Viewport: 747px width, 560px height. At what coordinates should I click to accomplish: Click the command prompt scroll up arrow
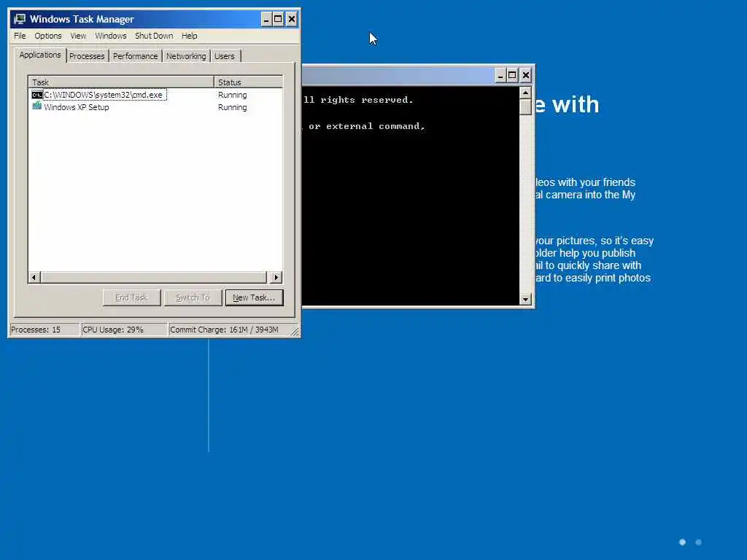point(525,93)
